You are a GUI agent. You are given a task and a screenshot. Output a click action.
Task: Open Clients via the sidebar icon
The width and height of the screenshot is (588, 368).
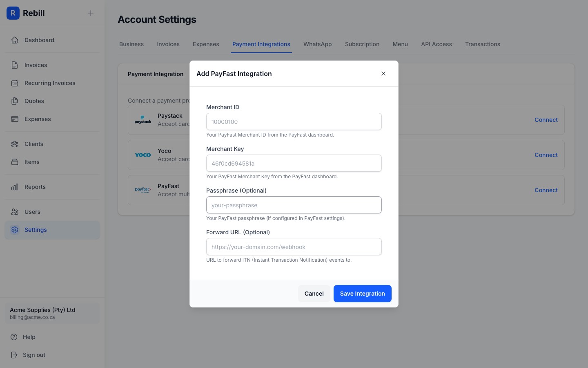pyautogui.click(x=15, y=144)
